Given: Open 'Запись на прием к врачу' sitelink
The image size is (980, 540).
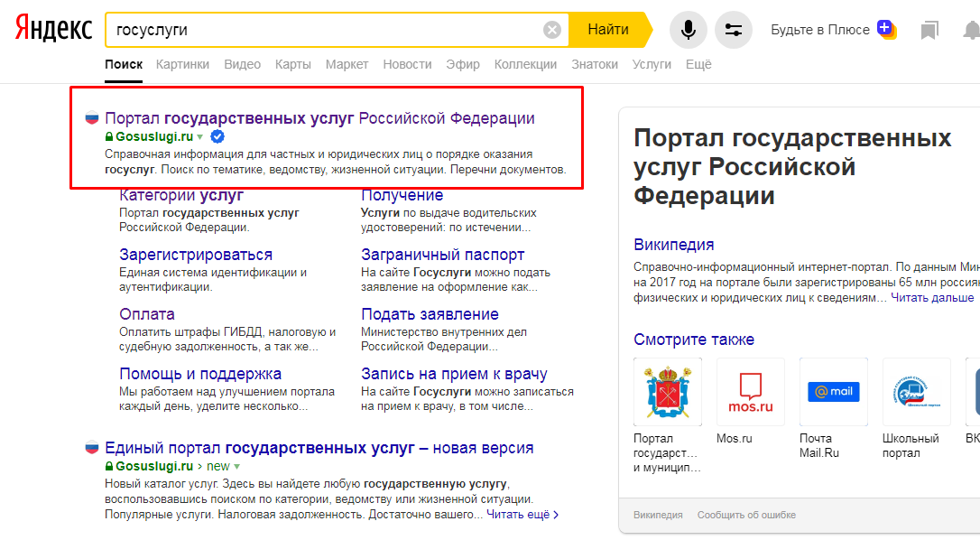Looking at the screenshot, I should point(454,374).
